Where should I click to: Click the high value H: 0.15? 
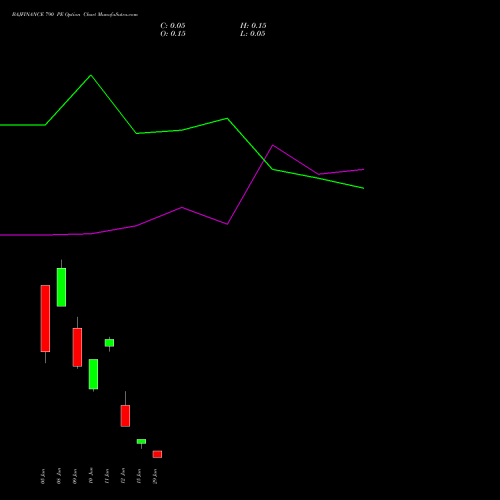coord(253,26)
